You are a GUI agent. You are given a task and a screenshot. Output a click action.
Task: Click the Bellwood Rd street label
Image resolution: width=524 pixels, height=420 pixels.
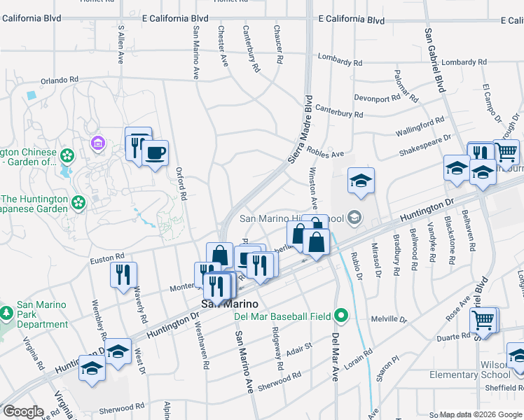[x=414, y=249]
